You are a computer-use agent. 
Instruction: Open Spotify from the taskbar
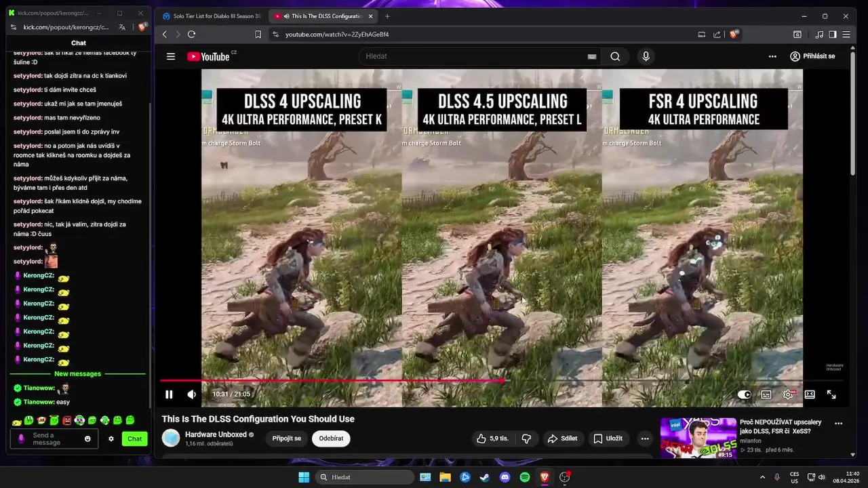tap(525, 477)
